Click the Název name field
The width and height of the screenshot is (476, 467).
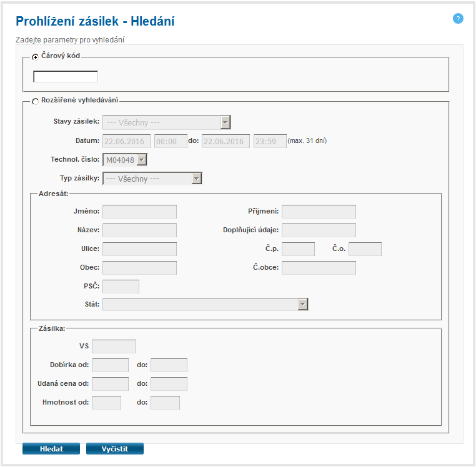[139, 230]
